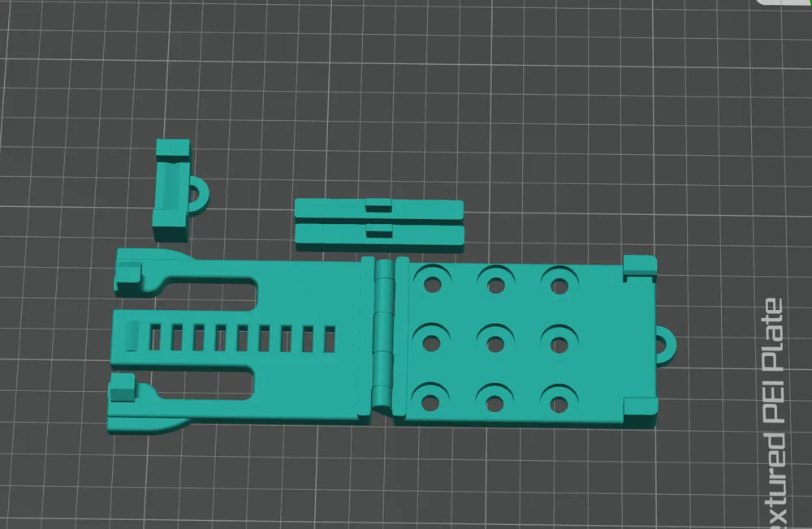Click the bottom-left countersunk hole on plate

pos(429,398)
